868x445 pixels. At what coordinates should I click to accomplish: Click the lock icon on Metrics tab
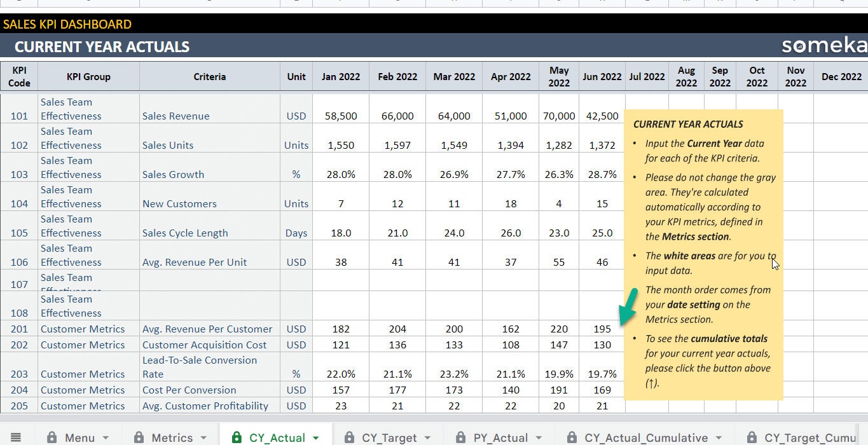pyautogui.click(x=139, y=437)
